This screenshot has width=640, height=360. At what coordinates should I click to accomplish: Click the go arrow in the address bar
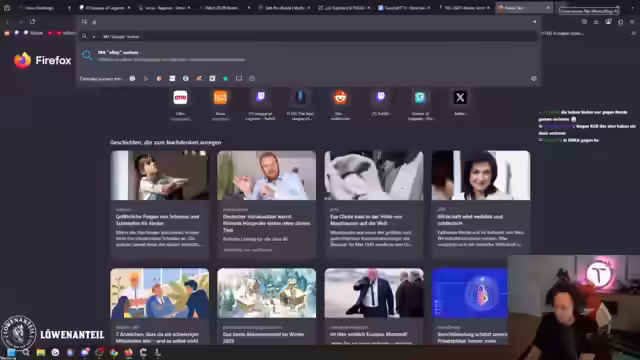534,22
